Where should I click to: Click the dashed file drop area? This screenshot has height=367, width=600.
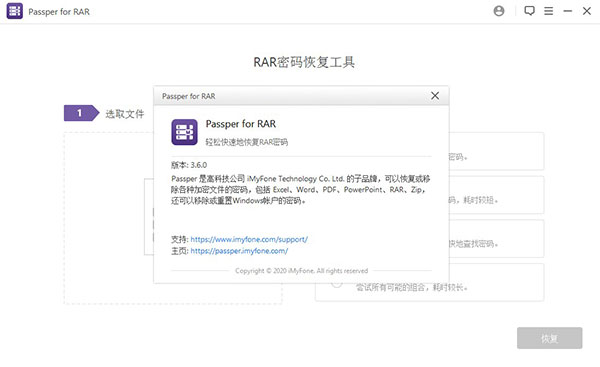click(109, 218)
